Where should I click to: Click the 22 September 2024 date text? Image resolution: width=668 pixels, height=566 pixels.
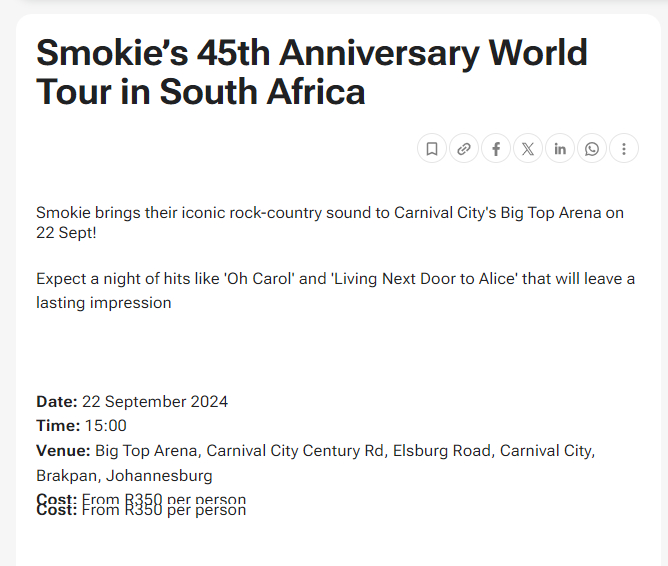(x=155, y=402)
